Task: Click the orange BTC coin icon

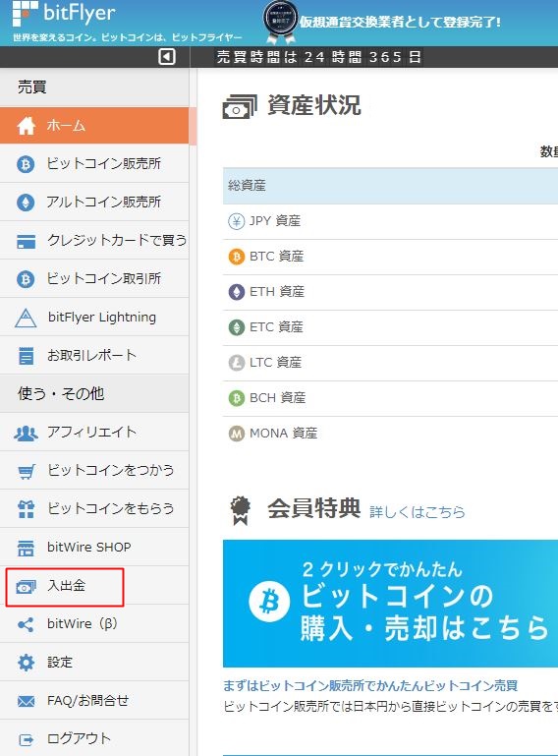Action: point(236,257)
